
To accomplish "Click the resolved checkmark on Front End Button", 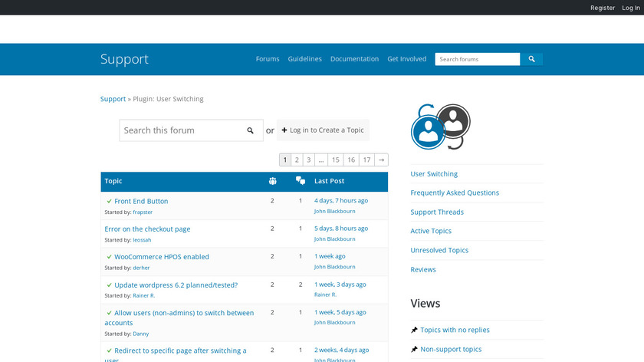I will (109, 201).
